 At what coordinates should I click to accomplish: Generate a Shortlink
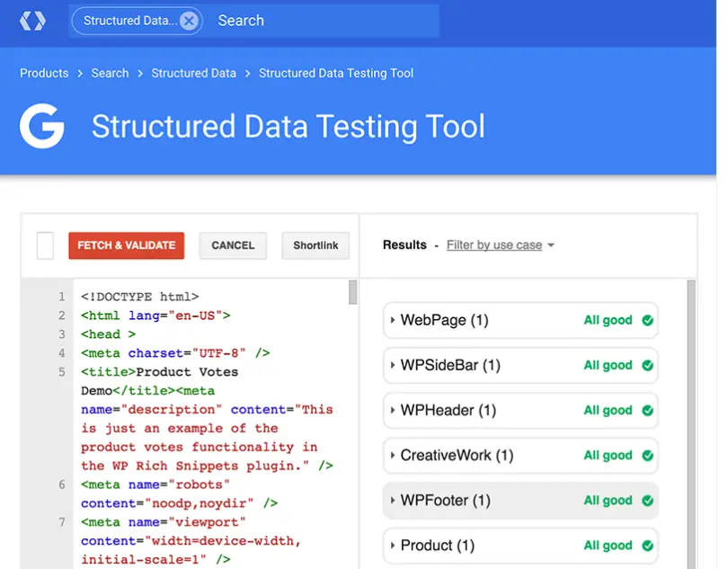tap(315, 245)
